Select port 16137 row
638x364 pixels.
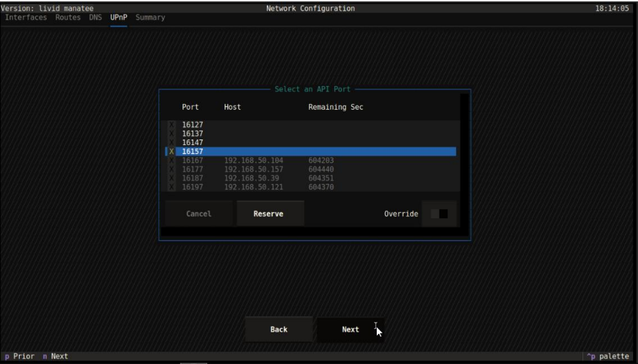pyautogui.click(x=311, y=134)
